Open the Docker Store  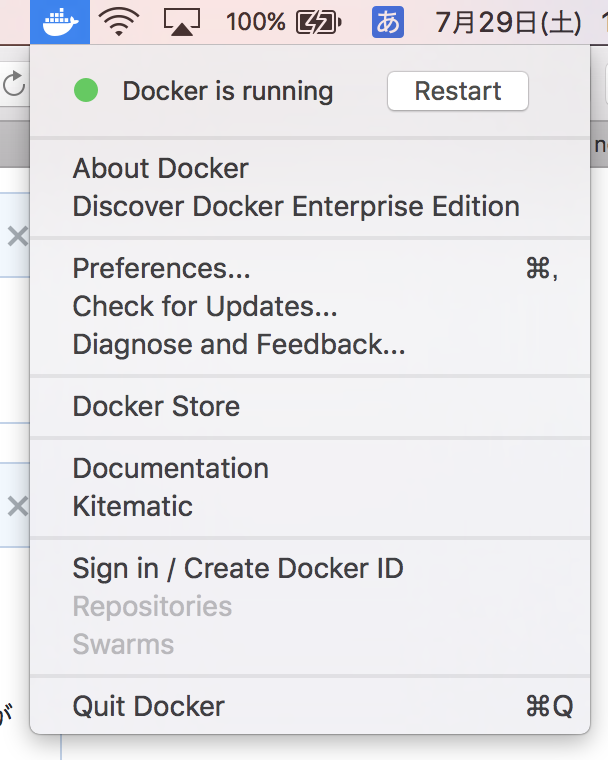click(157, 406)
